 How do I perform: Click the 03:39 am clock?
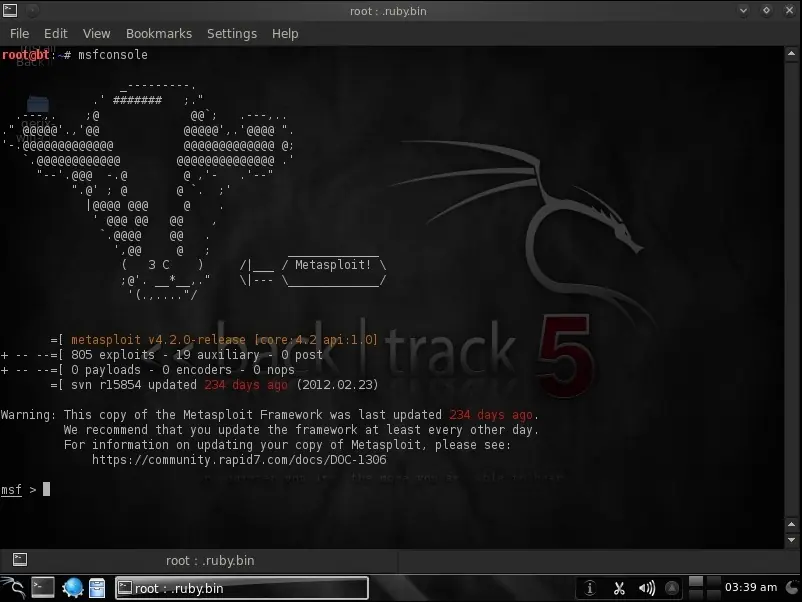[x=750, y=588]
